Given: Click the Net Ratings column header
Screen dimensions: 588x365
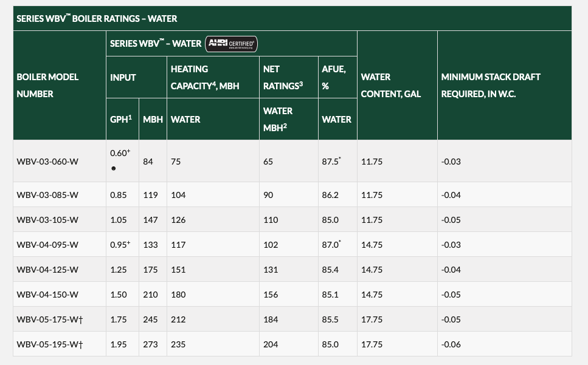Looking at the screenshot, I should (283, 78).
